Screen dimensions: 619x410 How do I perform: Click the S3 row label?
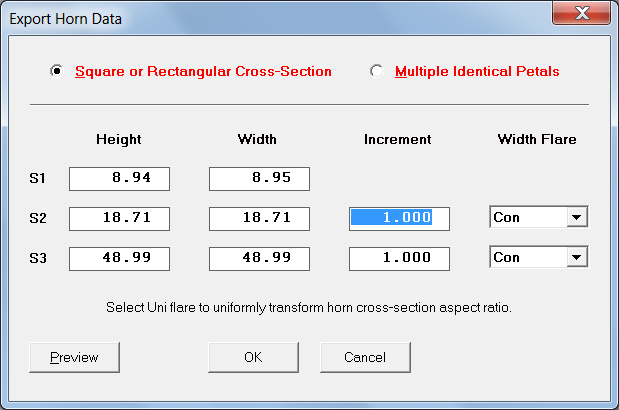click(38, 258)
